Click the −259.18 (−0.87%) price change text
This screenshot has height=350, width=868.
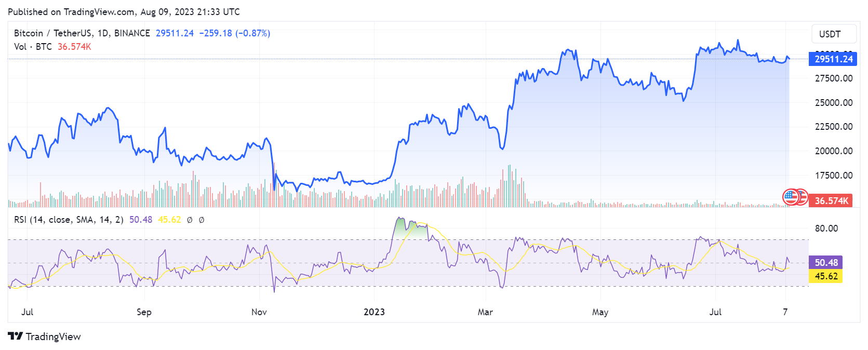[x=235, y=33]
